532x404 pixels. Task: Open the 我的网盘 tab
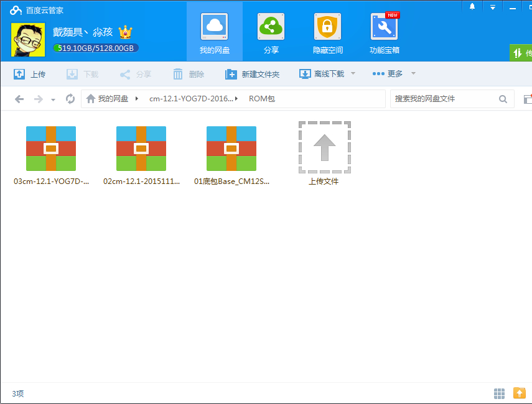tap(215, 32)
